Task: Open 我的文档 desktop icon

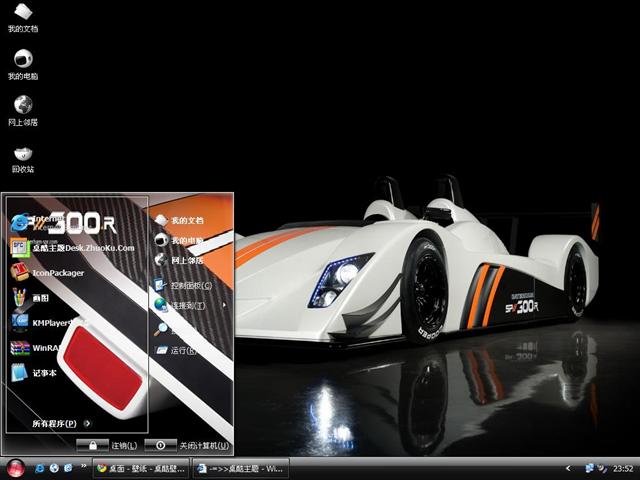Action: tap(23, 18)
